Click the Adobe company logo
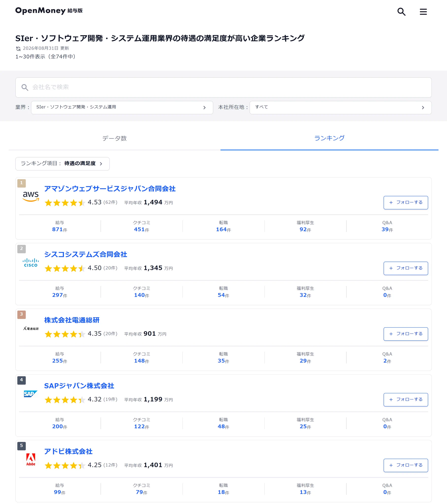This screenshot has height=504, width=447. pyautogui.click(x=31, y=459)
